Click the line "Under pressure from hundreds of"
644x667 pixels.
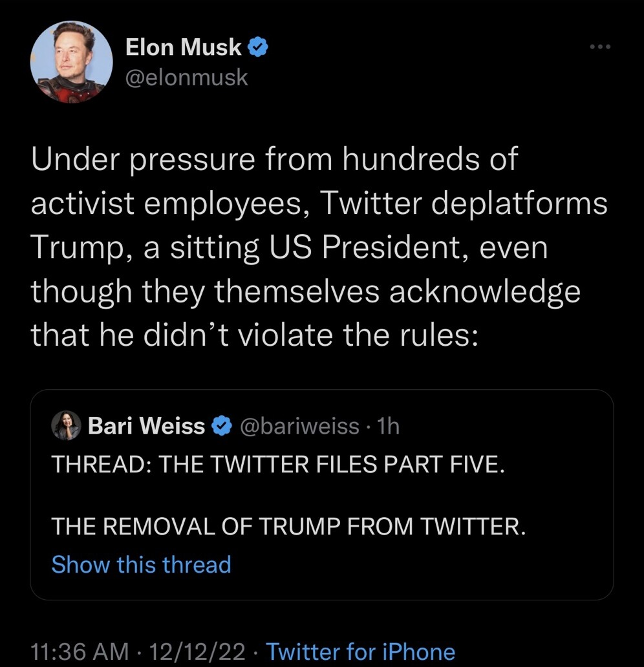click(x=275, y=159)
